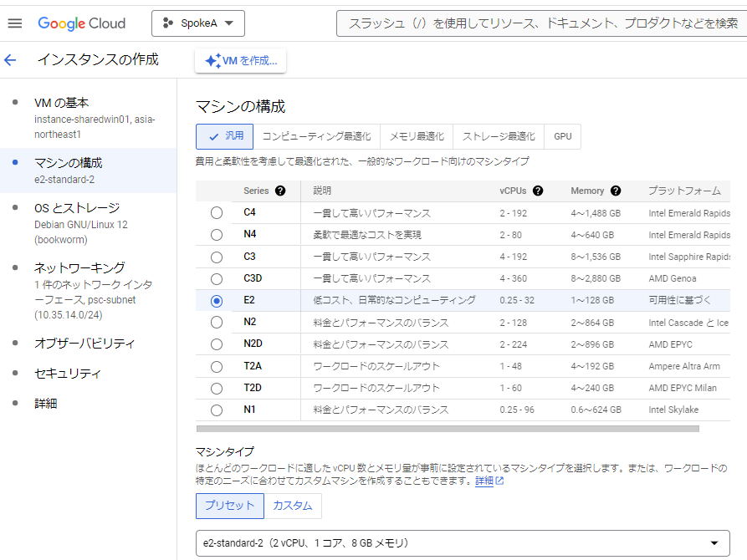Click the back arrow beside インスタンスの作成
This screenshot has width=747, height=560.
click(x=10, y=60)
